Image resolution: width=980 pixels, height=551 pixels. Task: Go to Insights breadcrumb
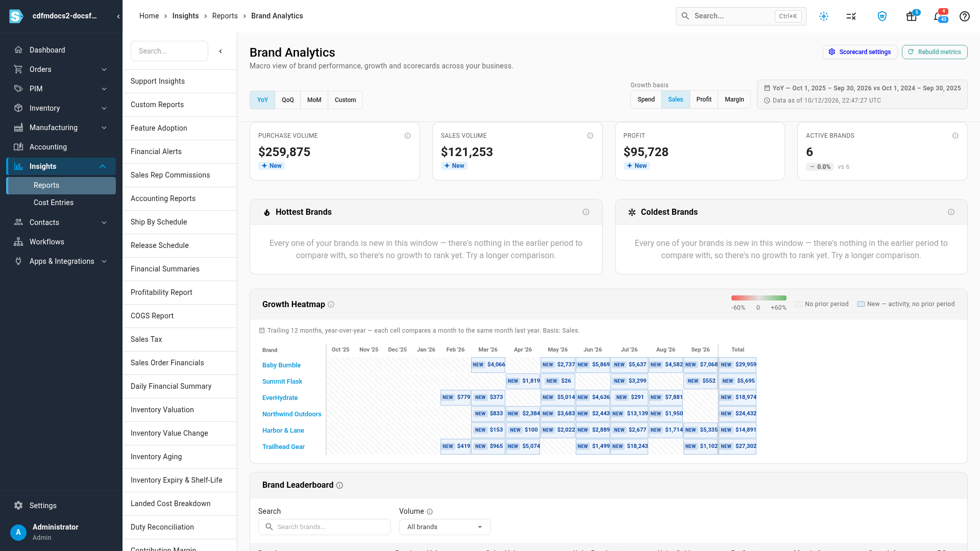point(185,16)
